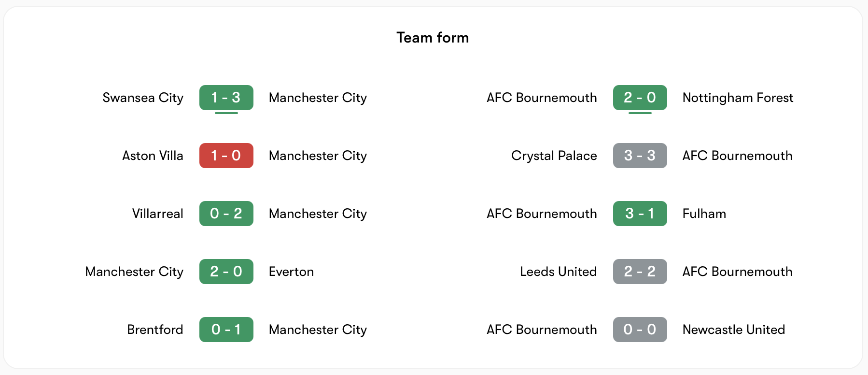Open the Nottingham Forest team page link

click(x=738, y=97)
